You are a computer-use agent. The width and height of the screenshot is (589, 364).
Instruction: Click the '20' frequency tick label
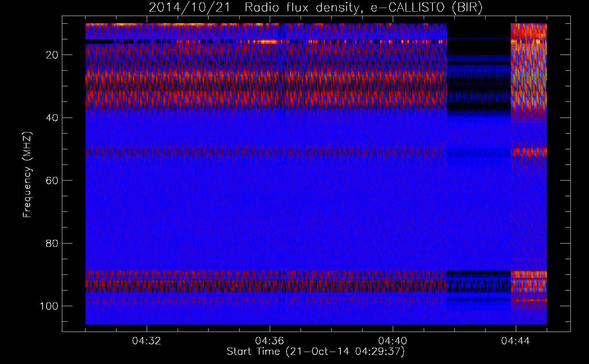click(x=52, y=55)
